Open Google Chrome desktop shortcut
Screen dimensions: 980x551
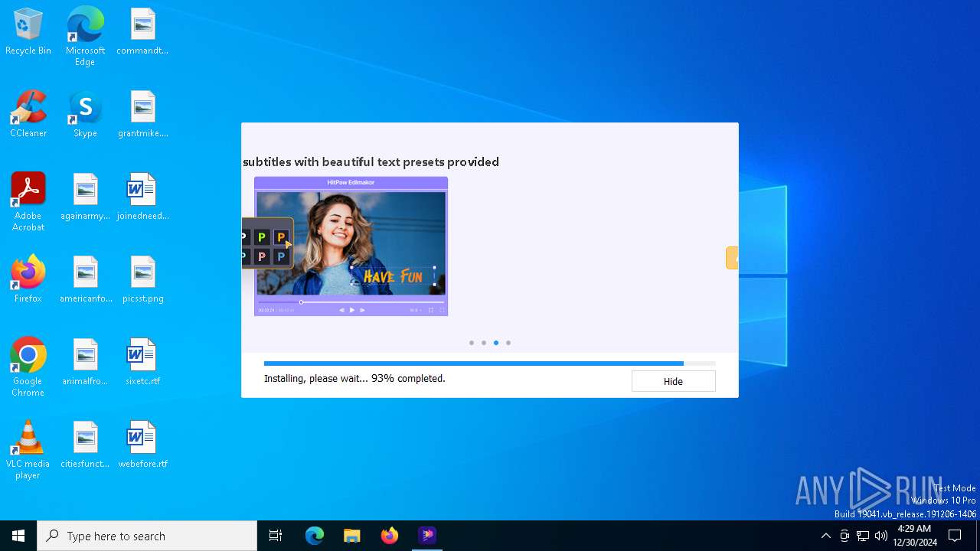[x=28, y=367]
